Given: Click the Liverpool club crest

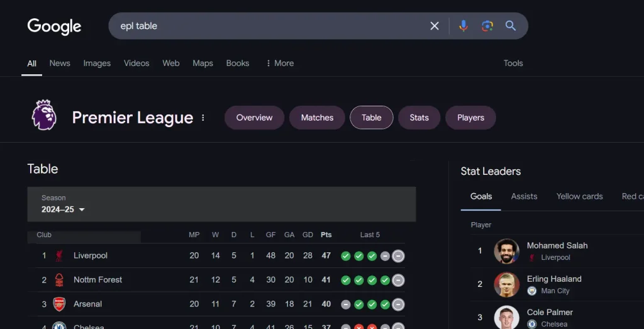Looking at the screenshot, I should click(59, 256).
